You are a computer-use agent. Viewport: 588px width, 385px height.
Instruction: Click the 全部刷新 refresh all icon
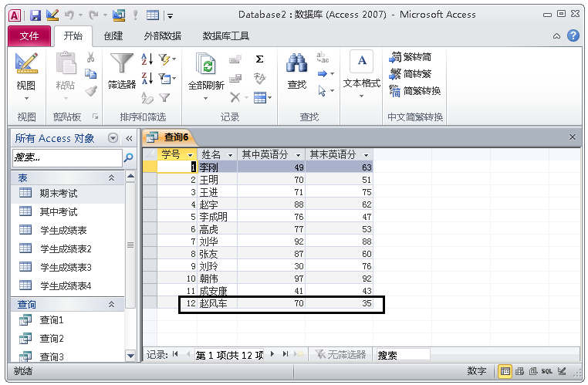coord(205,63)
